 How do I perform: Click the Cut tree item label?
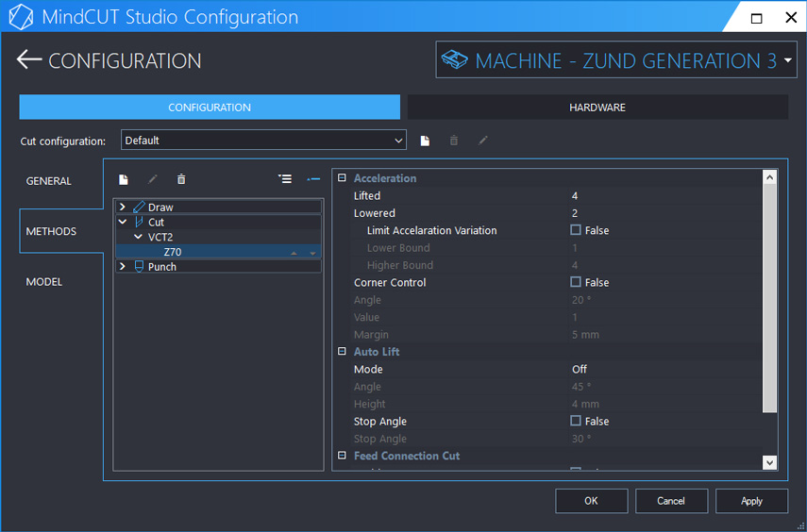point(156,223)
